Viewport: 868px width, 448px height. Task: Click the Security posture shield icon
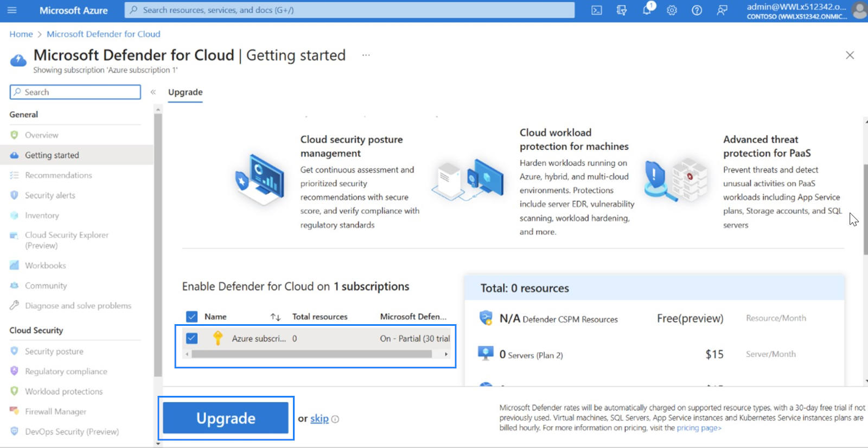(14, 351)
